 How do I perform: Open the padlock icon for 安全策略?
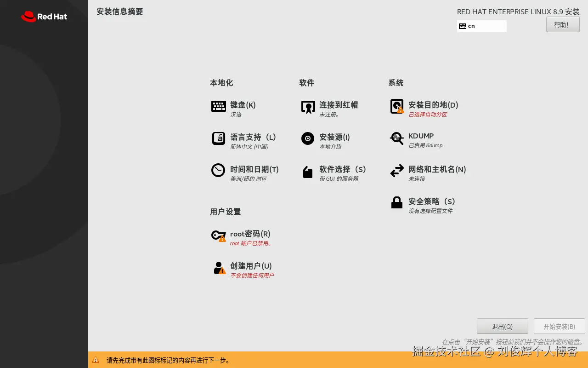pos(397,202)
